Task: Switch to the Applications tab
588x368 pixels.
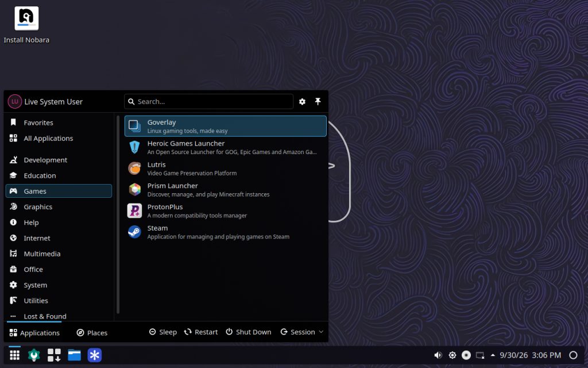Action: pyautogui.click(x=34, y=333)
